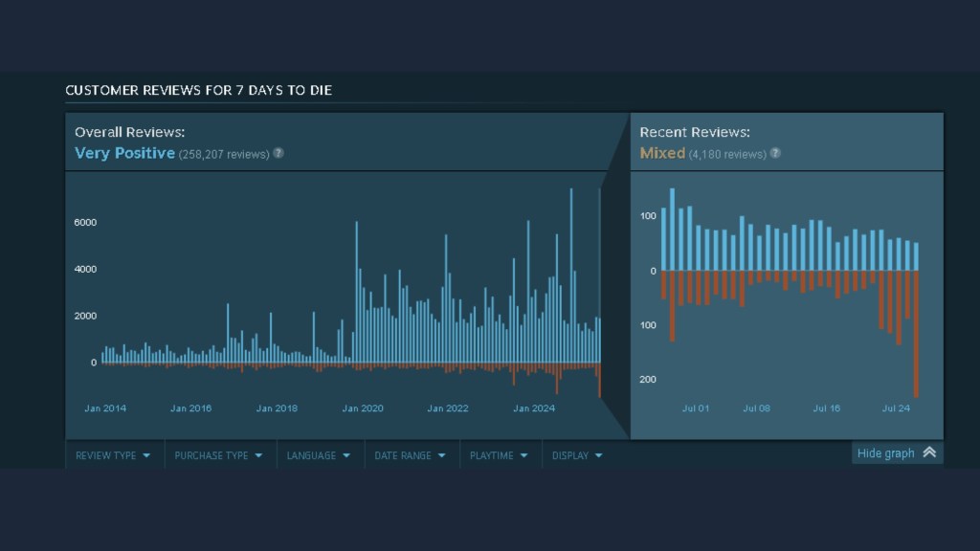Expand the Language filter dropdown
The height and width of the screenshot is (551, 980).
(x=319, y=455)
